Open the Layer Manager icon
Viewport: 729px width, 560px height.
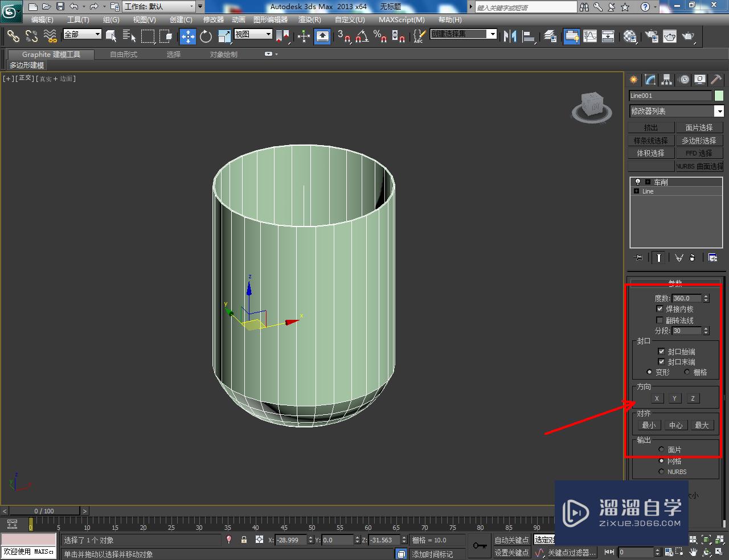[550, 36]
